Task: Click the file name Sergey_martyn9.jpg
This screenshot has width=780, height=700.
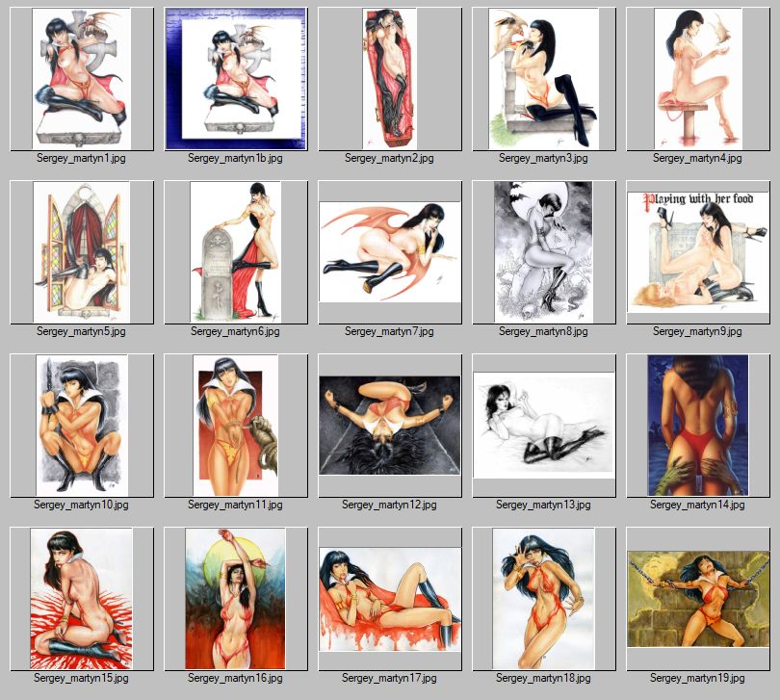Action: pos(697,331)
